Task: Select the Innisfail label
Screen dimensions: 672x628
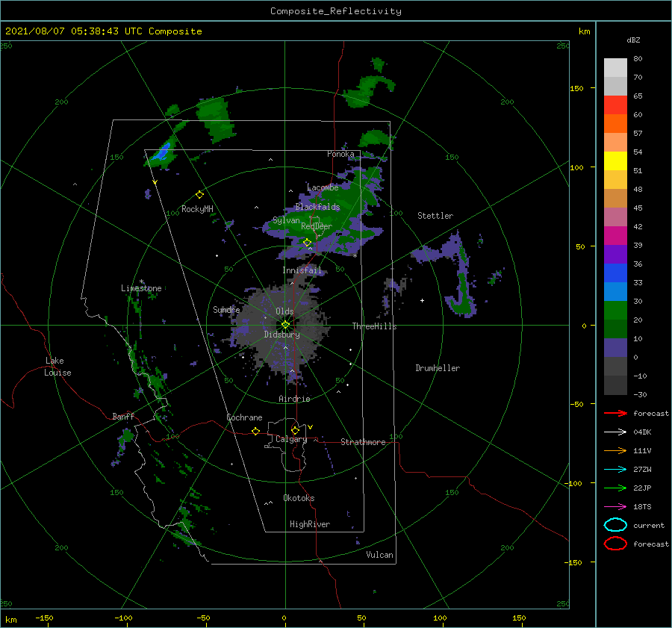Action: click(302, 270)
